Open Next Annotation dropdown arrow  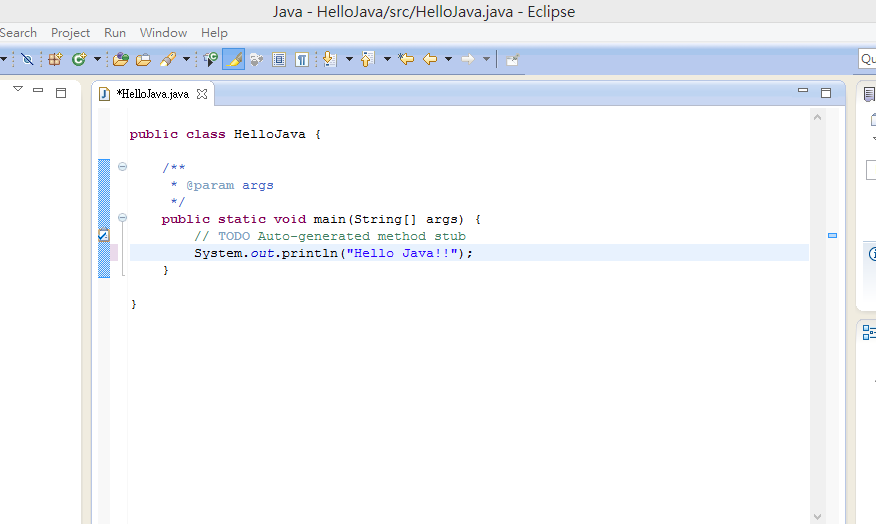tap(349, 59)
